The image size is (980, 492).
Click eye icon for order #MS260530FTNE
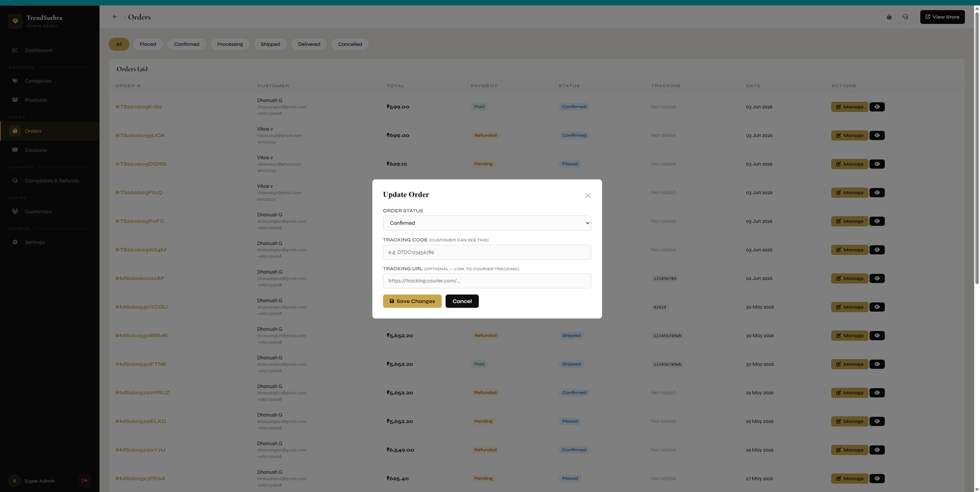coord(877,364)
